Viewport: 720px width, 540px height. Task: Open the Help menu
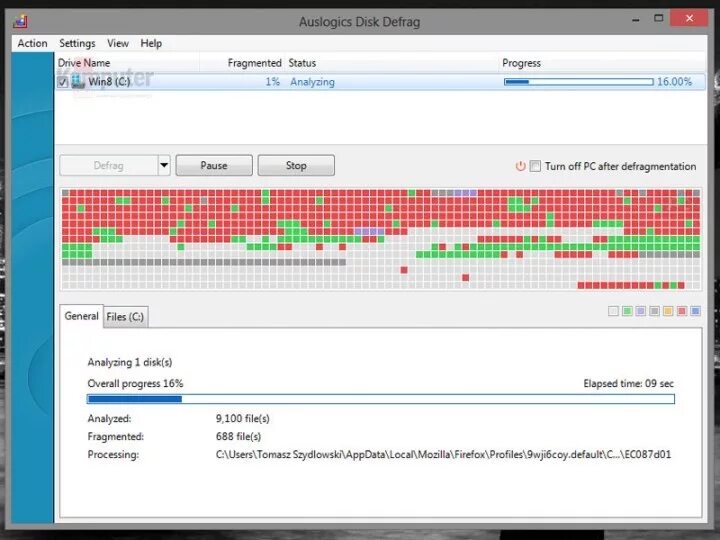(151, 43)
